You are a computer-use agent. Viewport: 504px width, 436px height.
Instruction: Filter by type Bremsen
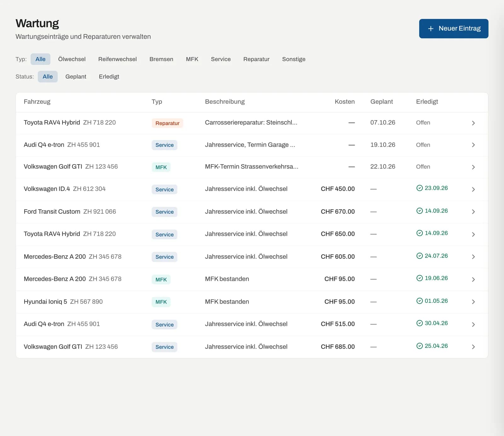pyautogui.click(x=161, y=59)
